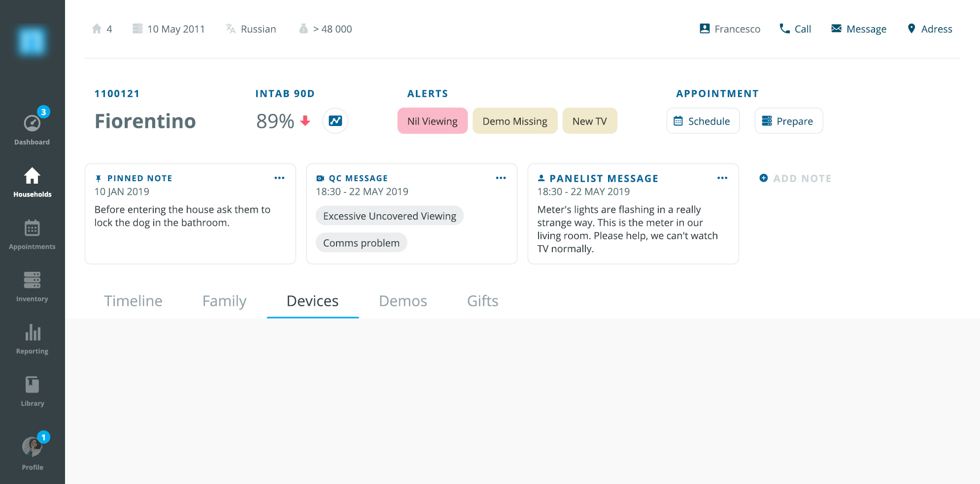The image size is (980, 484).
Task: Add a new note with Add Note
Action: pos(795,178)
